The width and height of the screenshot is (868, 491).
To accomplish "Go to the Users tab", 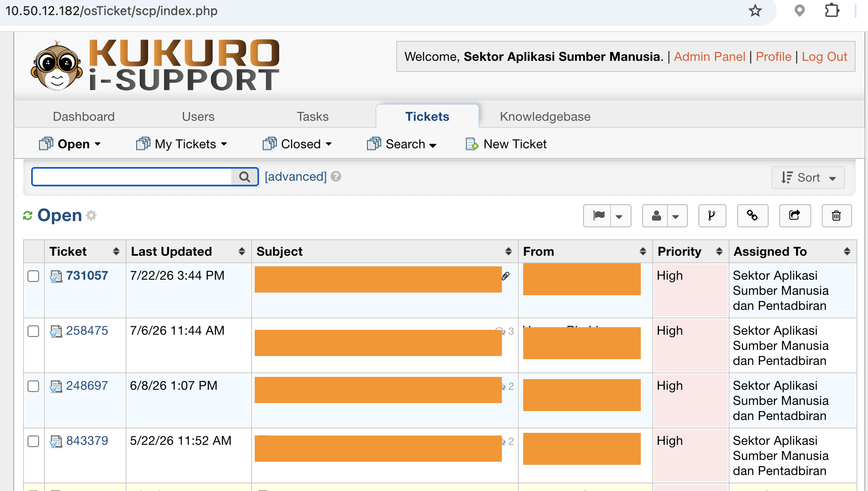I will [x=198, y=116].
